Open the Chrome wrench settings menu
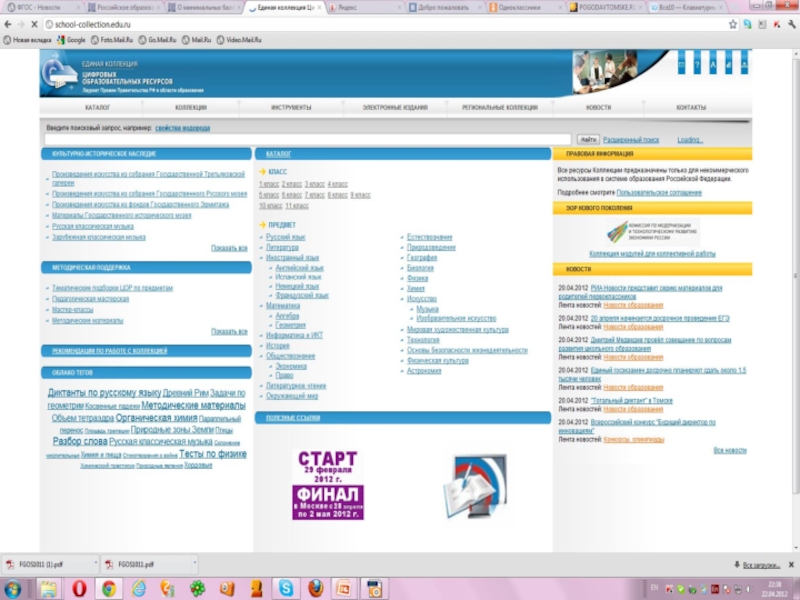The width and height of the screenshot is (800, 600). click(792, 24)
